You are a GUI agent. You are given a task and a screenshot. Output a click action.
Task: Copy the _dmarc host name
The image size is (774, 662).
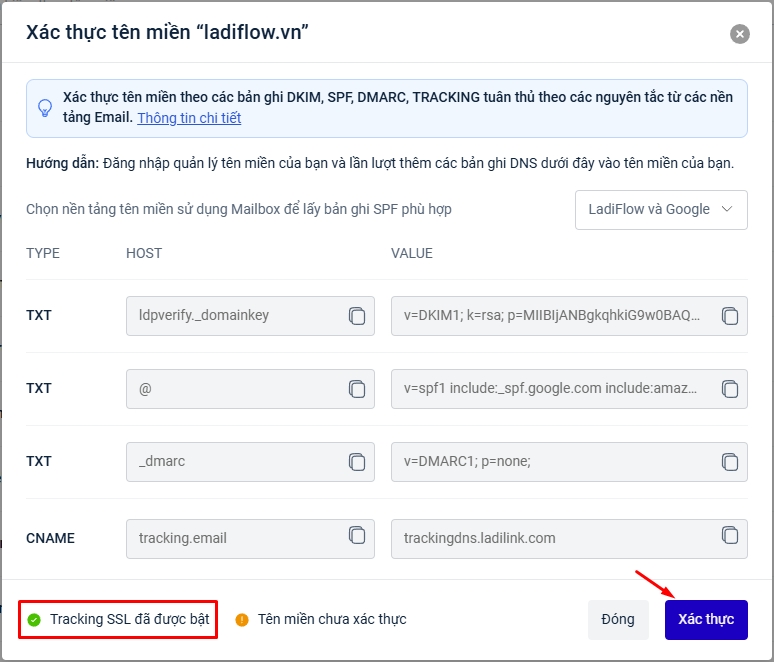point(357,462)
